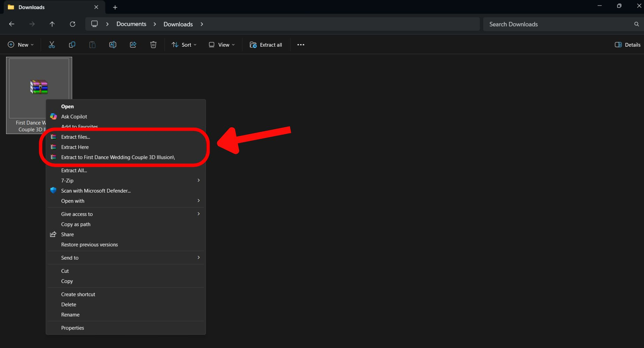Viewport: 644px width, 348px height.
Task: Click the Downloads tab title
Action: point(31,7)
